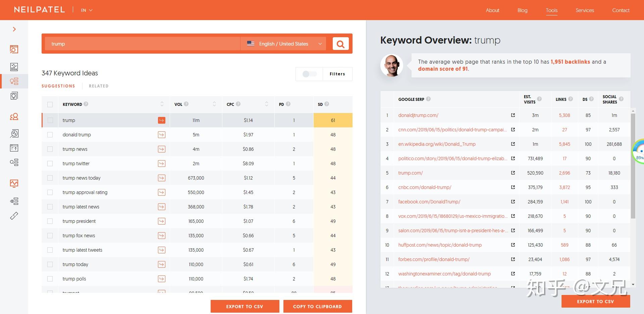Open the bar chart overview icon in the sidebar
The image size is (644, 314).
pyautogui.click(x=14, y=67)
